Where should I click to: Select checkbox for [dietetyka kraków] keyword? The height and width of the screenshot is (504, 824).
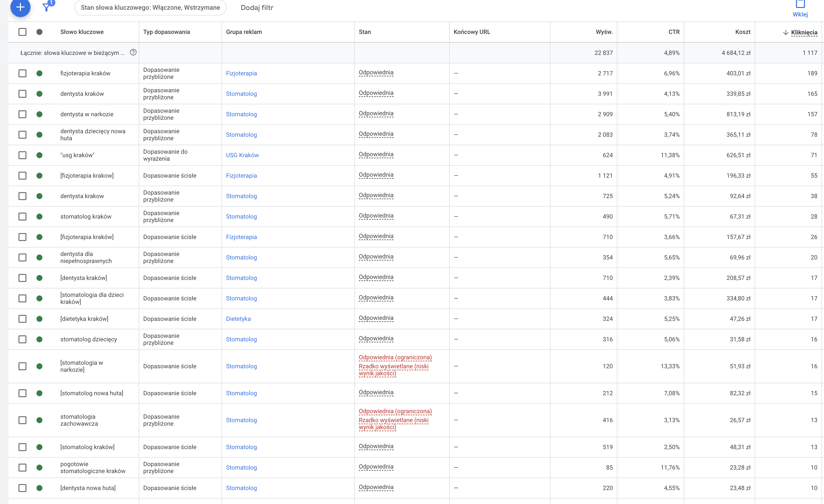pyautogui.click(x=22, y=319)
